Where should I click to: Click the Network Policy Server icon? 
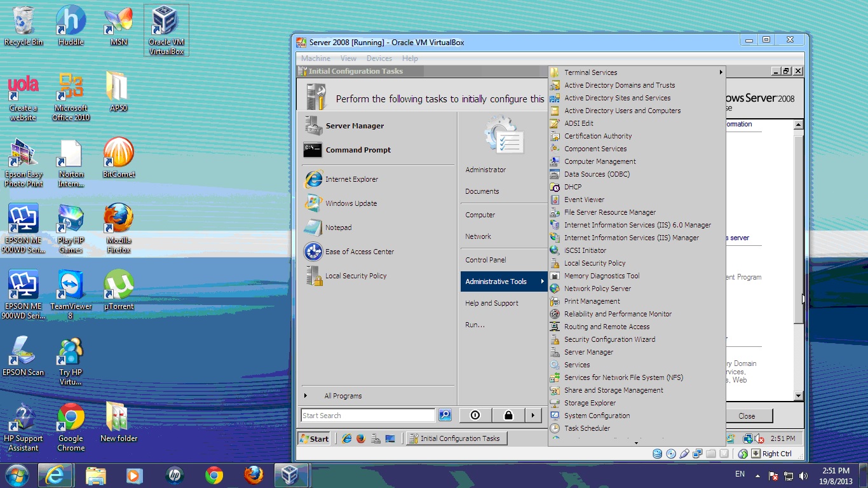(555, 288)
